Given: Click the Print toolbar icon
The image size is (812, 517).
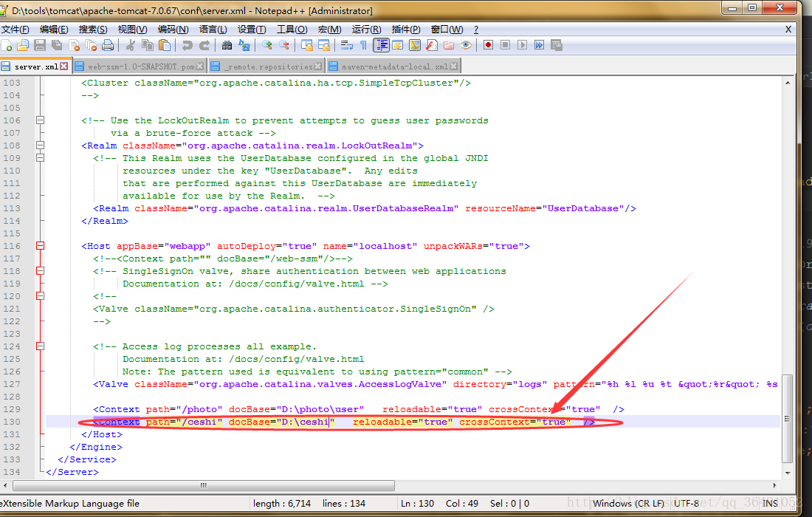Looking at the screenshot, I should (108, 46).
